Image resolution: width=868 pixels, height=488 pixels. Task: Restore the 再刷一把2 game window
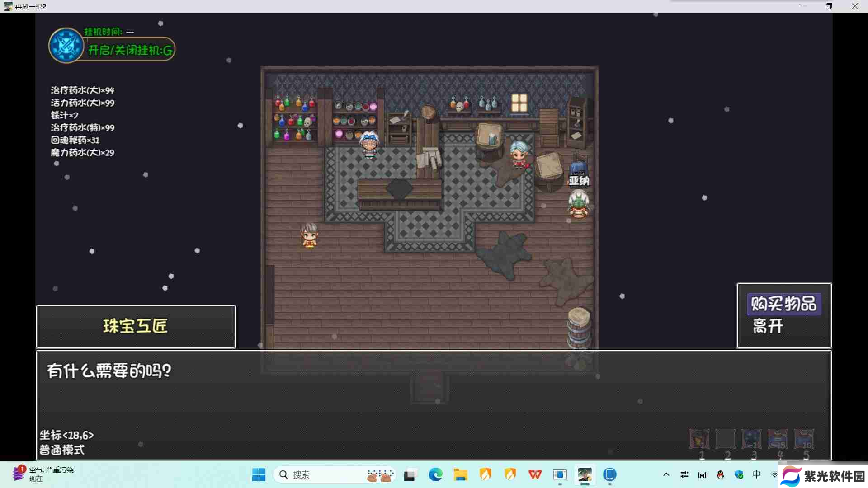tap(829, 6)
